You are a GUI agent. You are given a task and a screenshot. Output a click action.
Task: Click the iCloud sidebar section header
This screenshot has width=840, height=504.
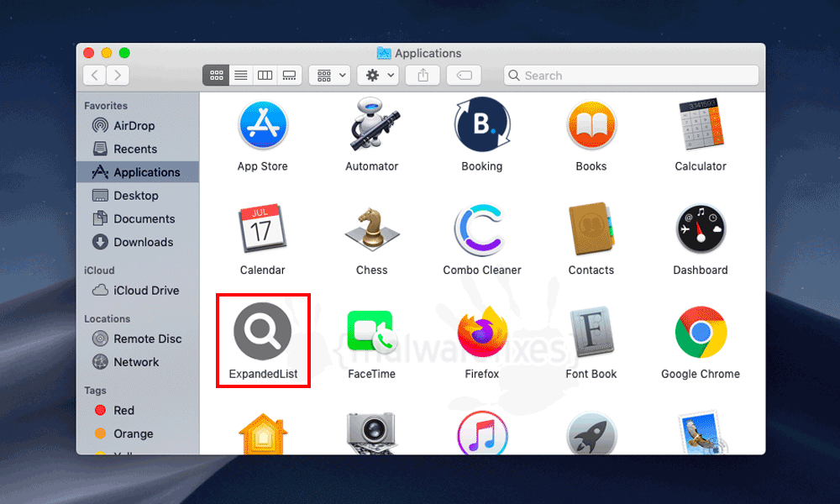(x=99, y=270)
